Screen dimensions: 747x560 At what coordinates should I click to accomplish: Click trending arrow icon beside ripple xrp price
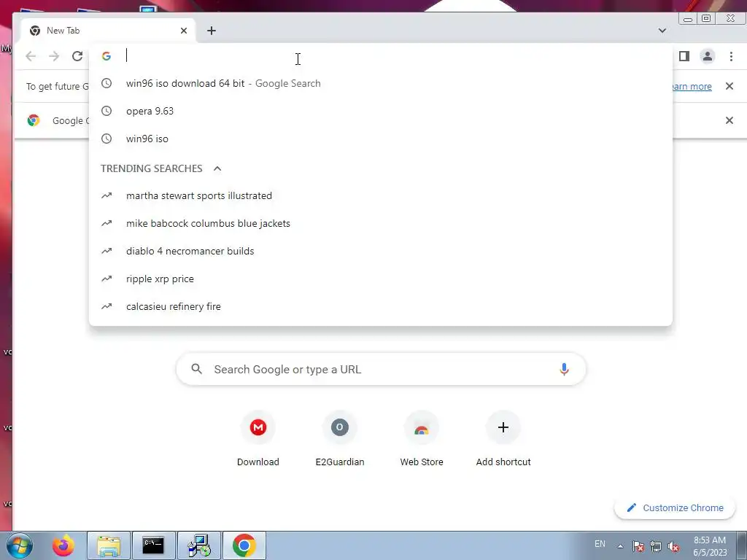click(x=107, y=279)
